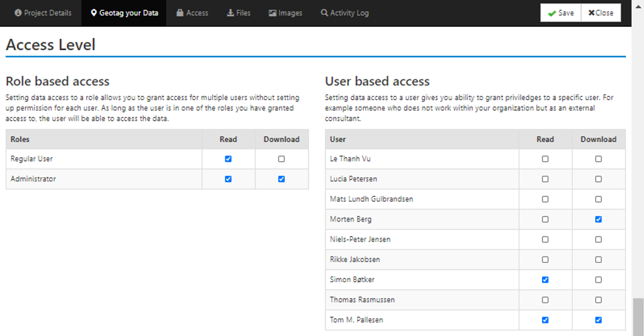Click the Project Details info icon
The image size is (644, 336).
tap(18, 13)
